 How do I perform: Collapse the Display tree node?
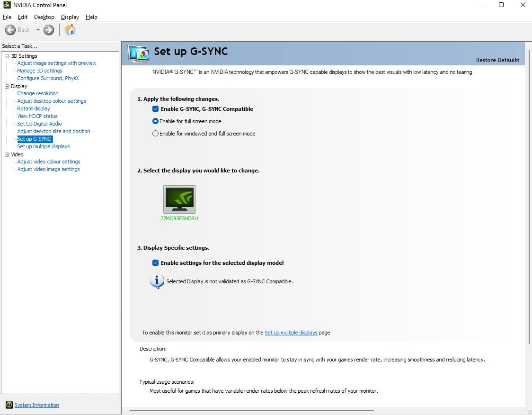(7, 86)
